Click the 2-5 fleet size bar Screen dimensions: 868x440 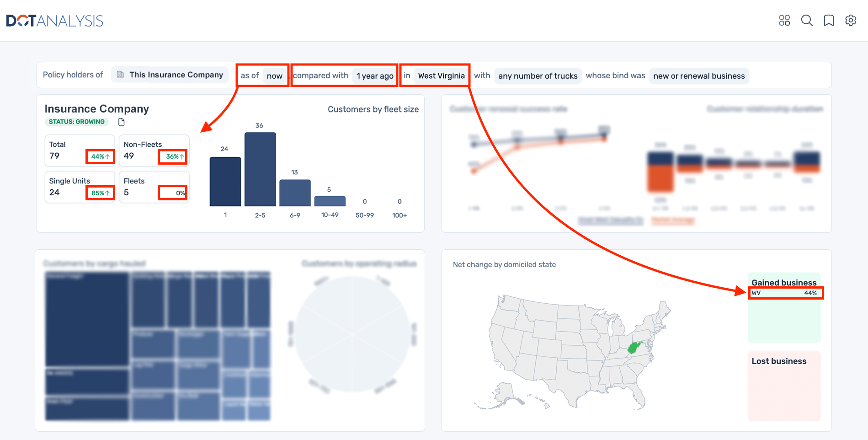pyautogui.click(x=260, y=169)
